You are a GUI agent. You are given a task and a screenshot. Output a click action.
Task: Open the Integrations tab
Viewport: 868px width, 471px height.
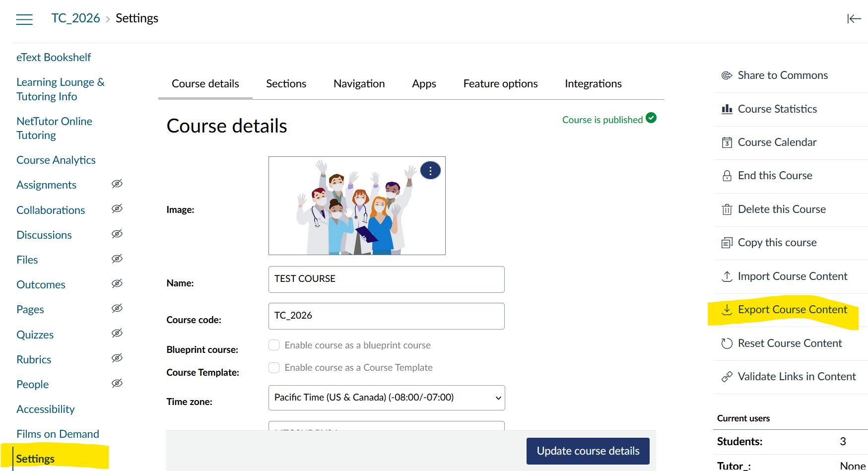593,84
